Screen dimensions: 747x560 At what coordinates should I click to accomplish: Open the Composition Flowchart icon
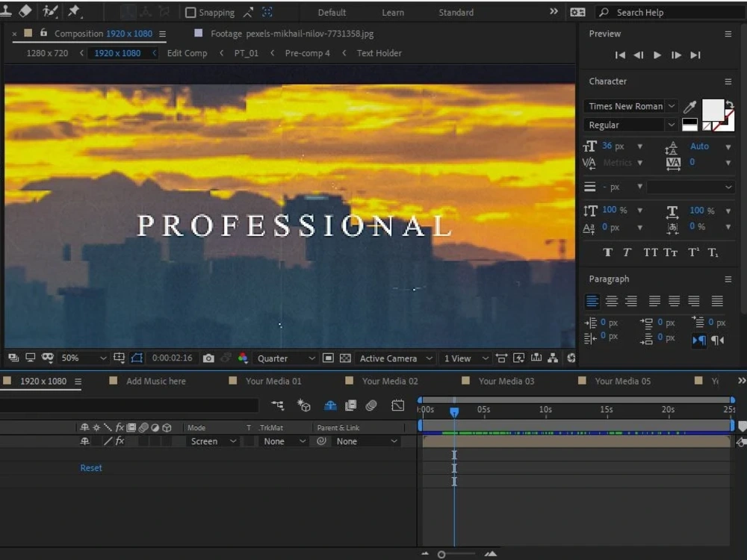click(x=553, y=358)
